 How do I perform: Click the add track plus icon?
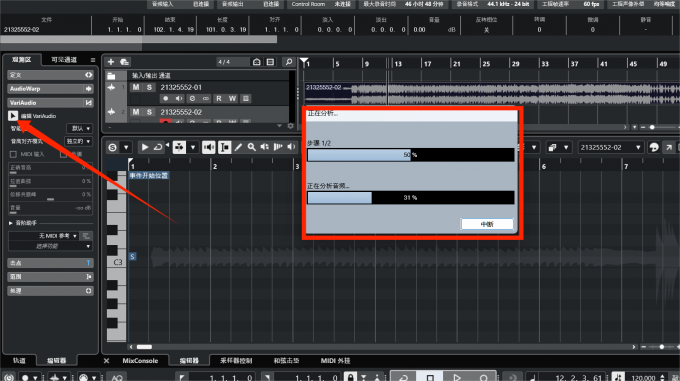[x=111, y=62]
